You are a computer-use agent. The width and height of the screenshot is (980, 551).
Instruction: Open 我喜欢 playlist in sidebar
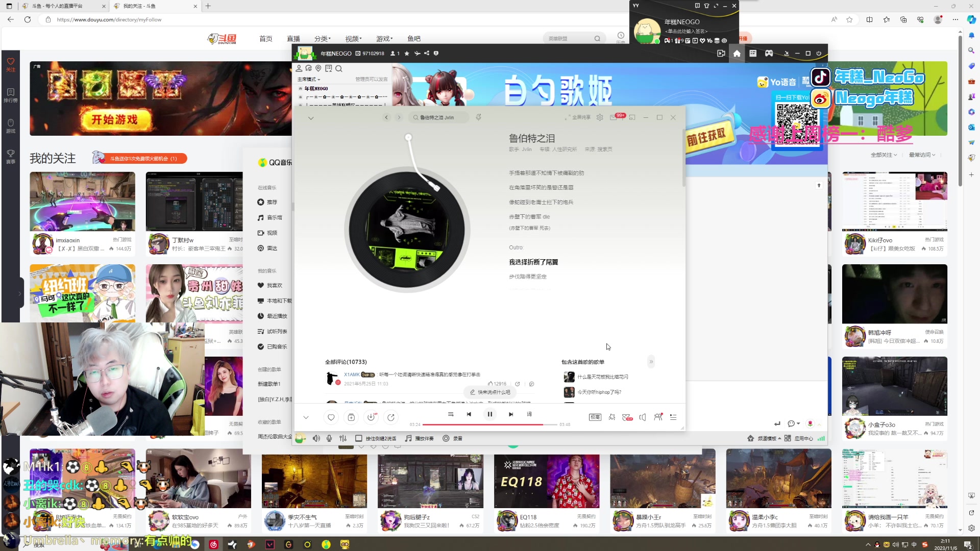[270, 285]
